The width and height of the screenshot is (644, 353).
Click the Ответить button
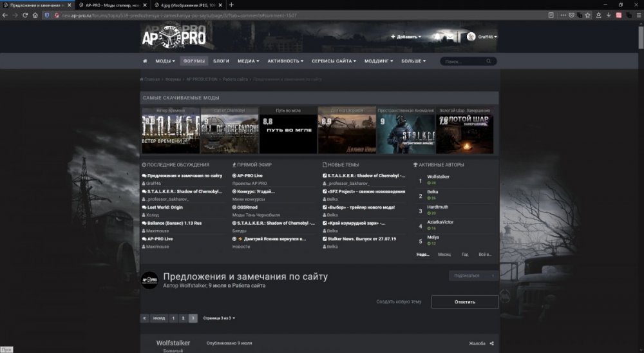click(464, 301)
